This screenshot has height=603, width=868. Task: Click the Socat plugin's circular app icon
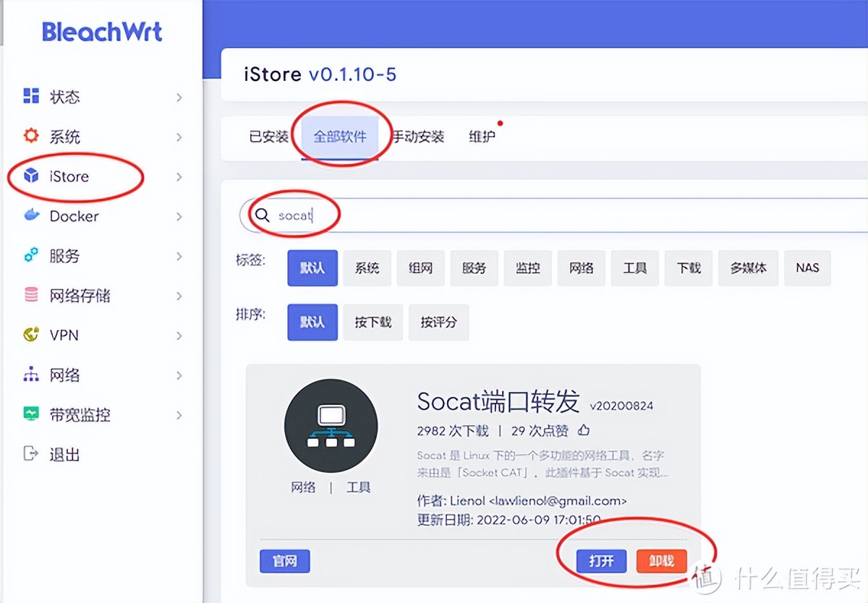pyautogui.click(x=331, y=425)
